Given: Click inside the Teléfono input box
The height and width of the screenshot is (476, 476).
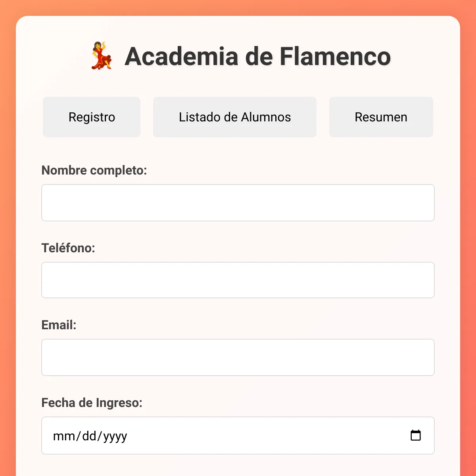Looking at the screenshot, I should tap(238, 280).
